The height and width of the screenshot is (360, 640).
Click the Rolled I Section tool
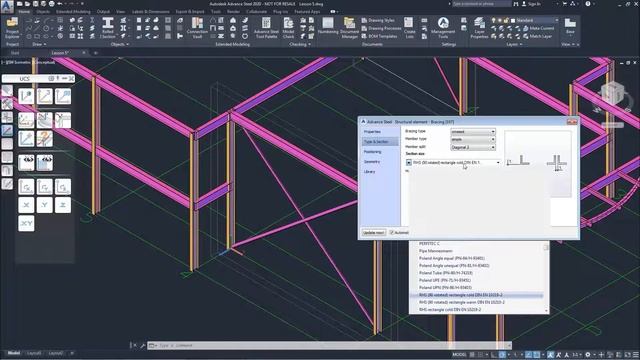tap(108, 27)
